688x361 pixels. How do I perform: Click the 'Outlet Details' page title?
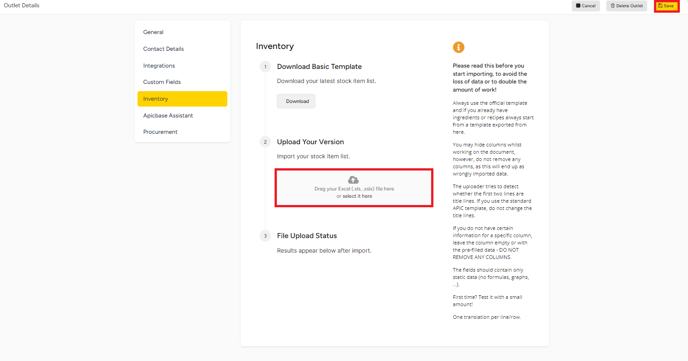tap(22, 5)
